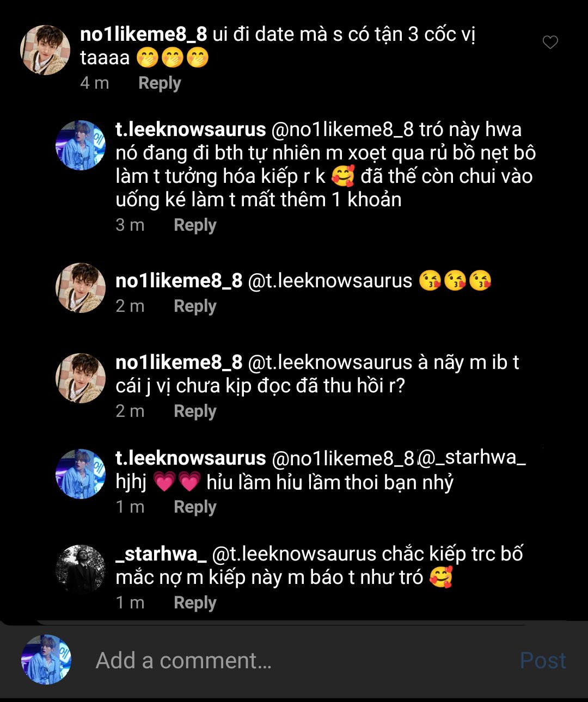Screen dimensions: 588x702
Task: Reply to the 'thu hồi r?' comment
Action: [195, 411]
